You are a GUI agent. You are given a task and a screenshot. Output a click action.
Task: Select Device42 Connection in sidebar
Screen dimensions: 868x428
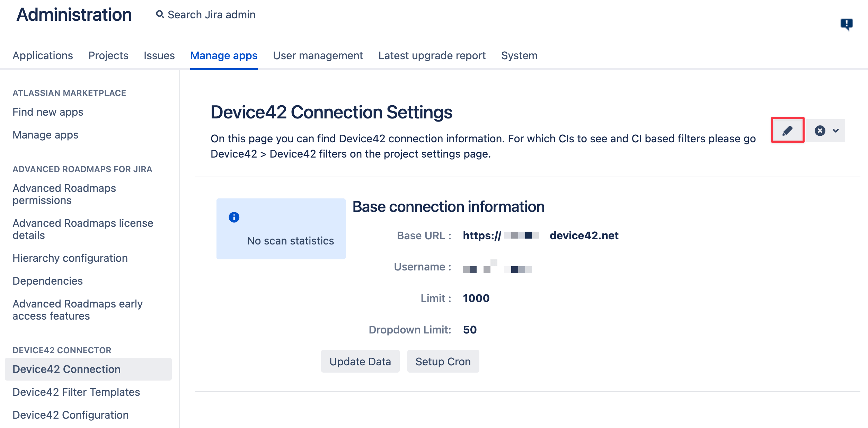67,369
